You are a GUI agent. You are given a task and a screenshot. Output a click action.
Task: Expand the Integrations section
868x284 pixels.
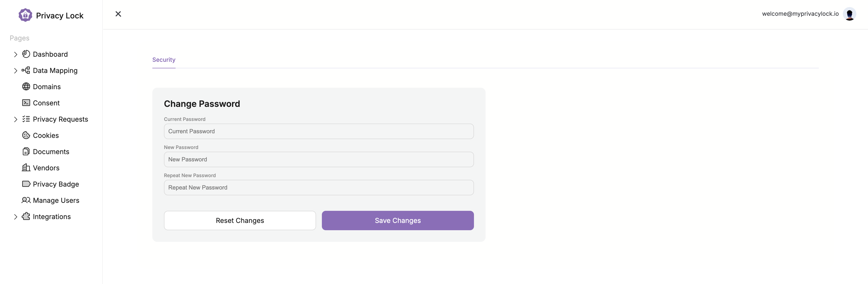pyautogui.click(x=15, y=216)
